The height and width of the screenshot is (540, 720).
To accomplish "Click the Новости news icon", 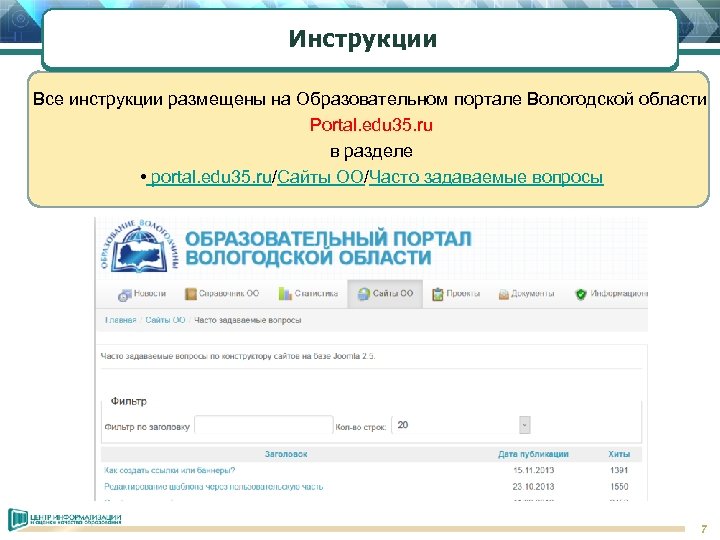I will click(x=124, y=295).
